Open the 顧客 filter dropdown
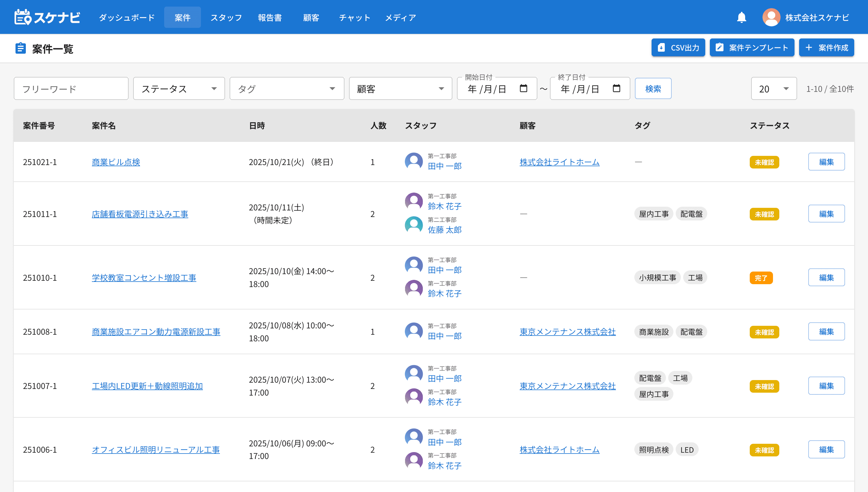Viewport: 868px width, 492px height. [x=400, y=89]
